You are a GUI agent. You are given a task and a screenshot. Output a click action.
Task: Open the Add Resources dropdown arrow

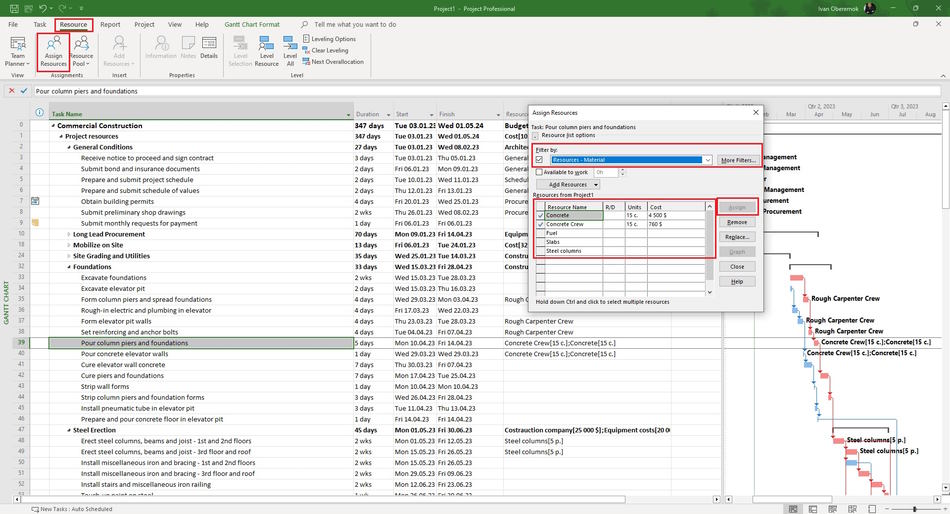click(596, 185)
